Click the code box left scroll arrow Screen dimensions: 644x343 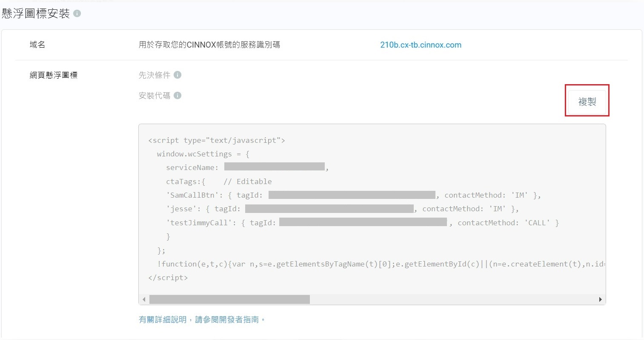click(144, 300)
